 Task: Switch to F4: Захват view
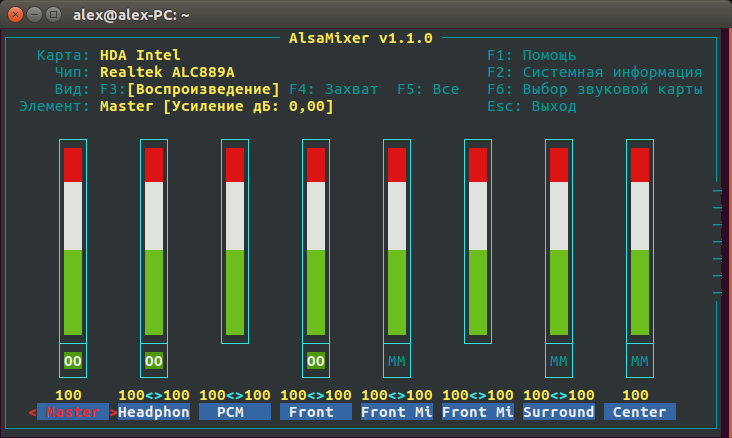point(333,89)
